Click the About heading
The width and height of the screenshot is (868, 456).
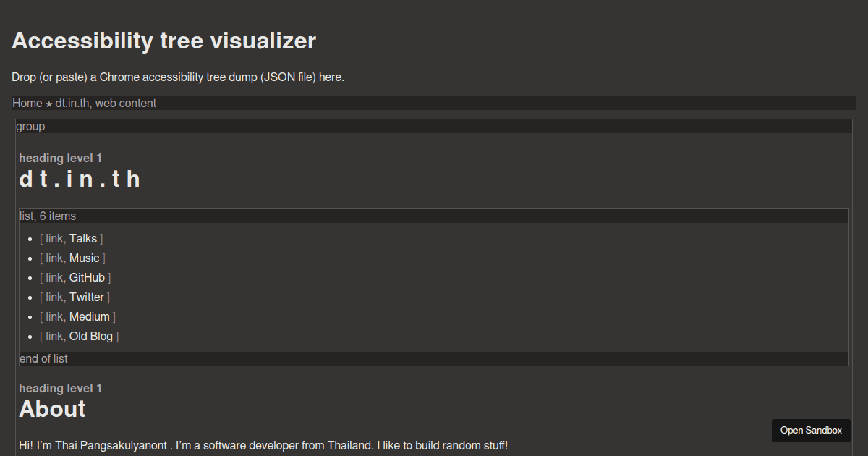pos(51,408)
